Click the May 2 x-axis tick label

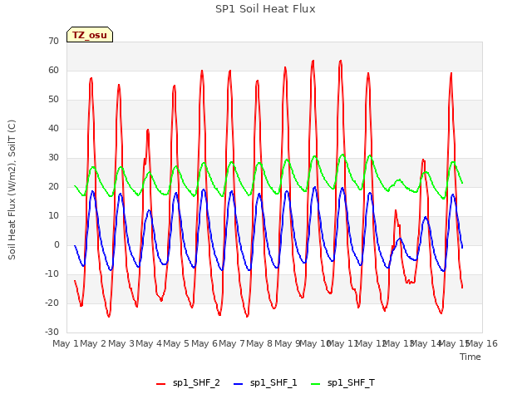pos(93,343)
